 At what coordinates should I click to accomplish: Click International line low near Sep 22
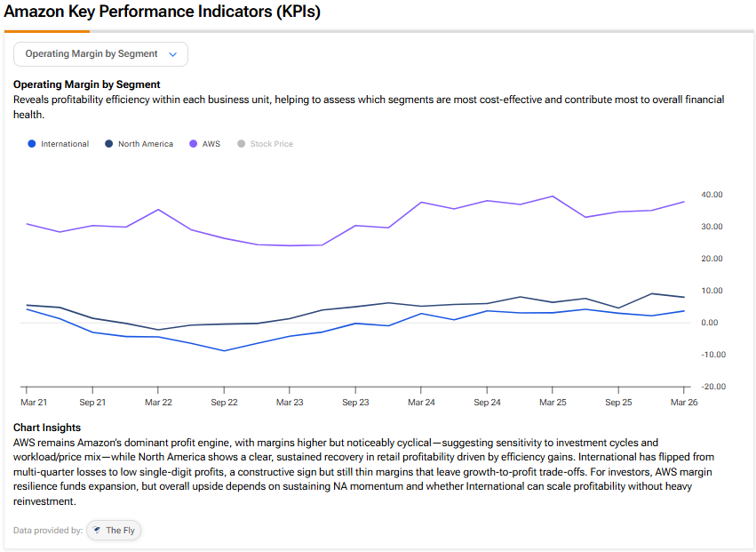(x=224, y=351)
